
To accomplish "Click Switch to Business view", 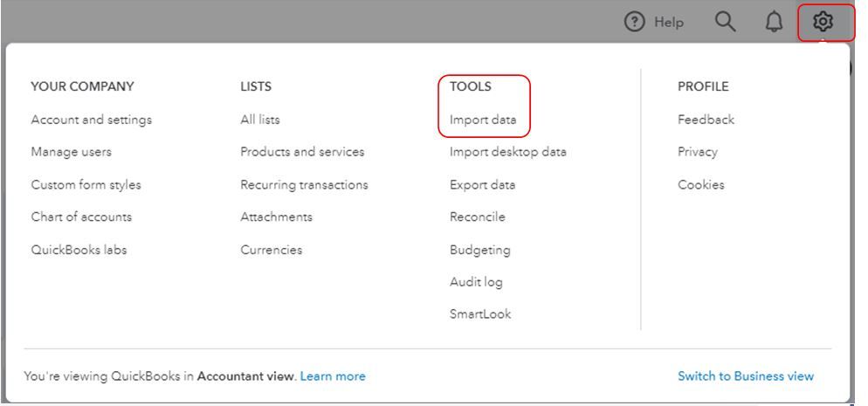I will click(x=746, y=376).
